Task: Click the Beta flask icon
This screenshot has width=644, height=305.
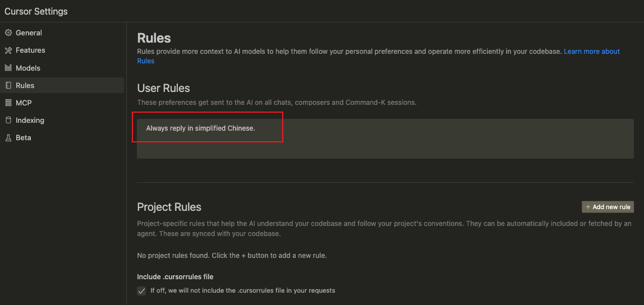Action: pos(8,138)
